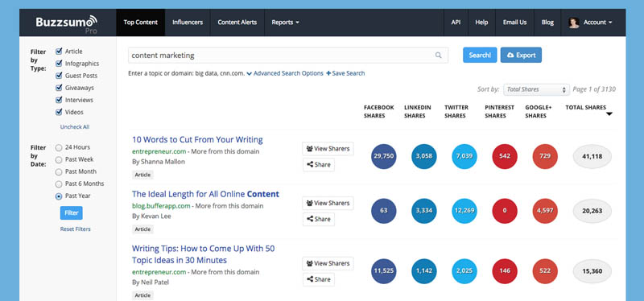Screen dimensions: 644x301
Task: Open the blog.bufferapp.com domain link
Action: (x=161, y=206)
